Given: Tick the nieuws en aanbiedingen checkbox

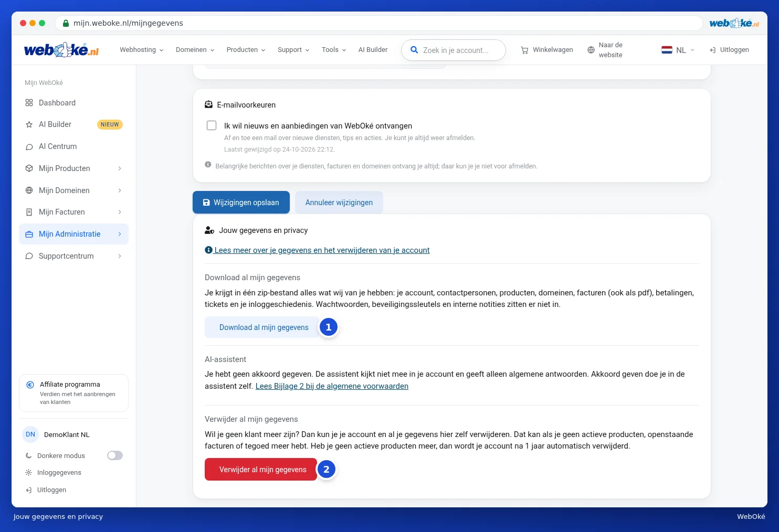Looking at the screenshot, I should (212, 125).
